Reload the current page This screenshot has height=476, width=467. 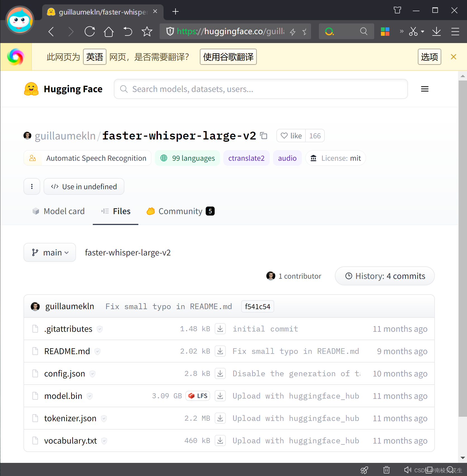point(90,32)
